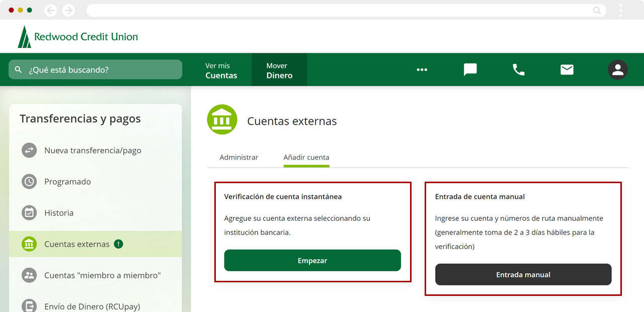
Task: Click the Cuentas externas bank icon in sidebar
Action: coord(29,244)
